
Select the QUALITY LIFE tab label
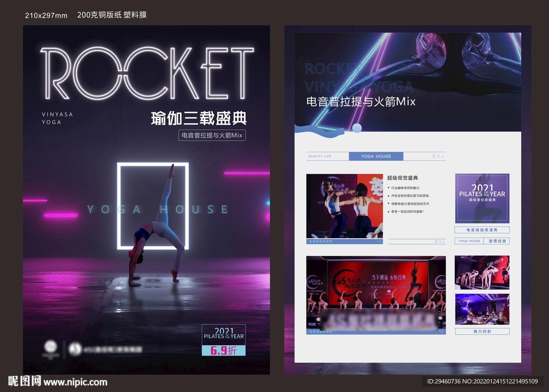click(x=320, y=156)
